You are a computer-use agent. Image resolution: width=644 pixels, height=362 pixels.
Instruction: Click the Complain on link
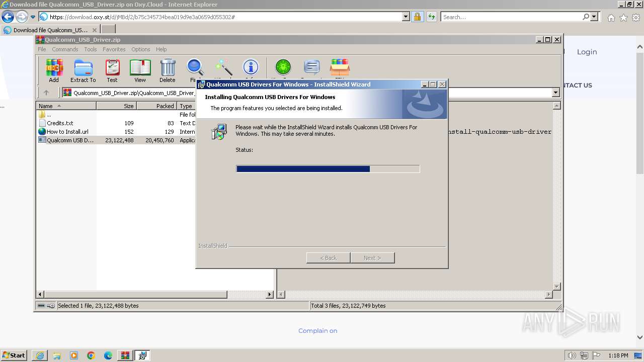click(317, 331)
